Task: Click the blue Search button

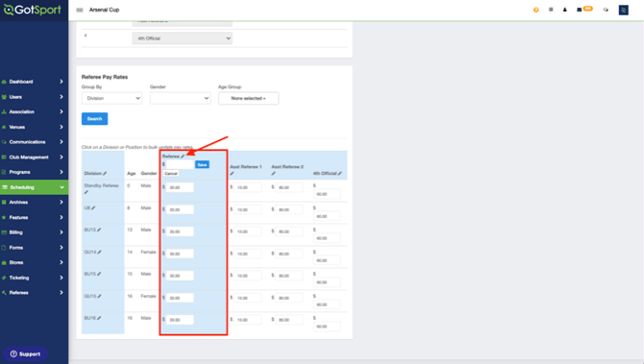Action: [x=94, y=118]
